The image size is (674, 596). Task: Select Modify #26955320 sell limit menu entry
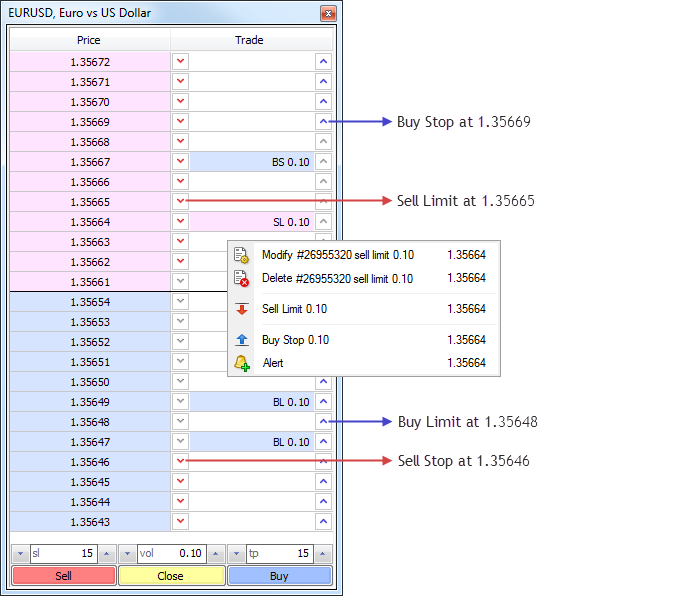pyautogui.click(x=337, y=255)
